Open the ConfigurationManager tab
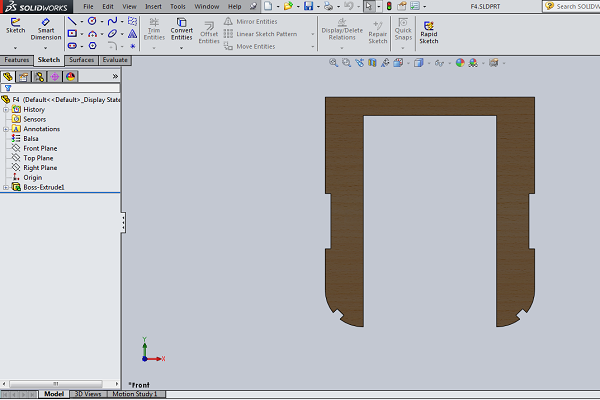Image resolution: width=600 pixels, height=400 pixels. click(x=39, y=77)
